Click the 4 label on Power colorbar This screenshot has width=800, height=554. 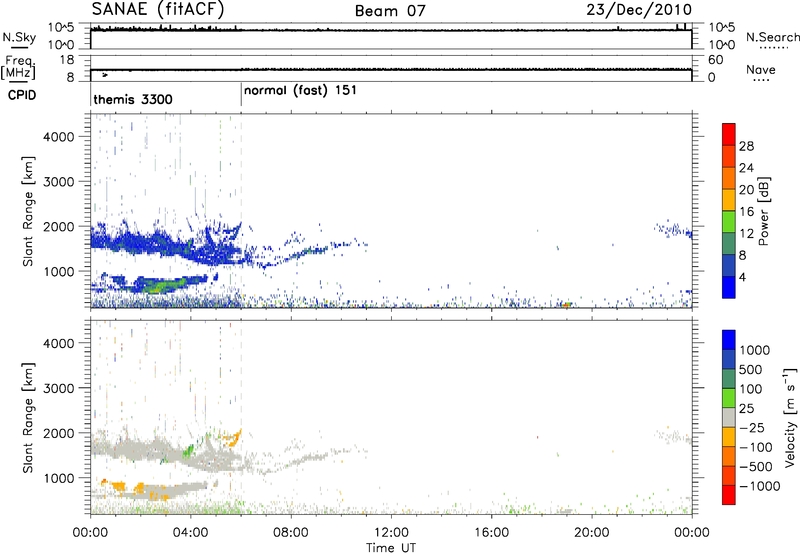click(743, 277)
